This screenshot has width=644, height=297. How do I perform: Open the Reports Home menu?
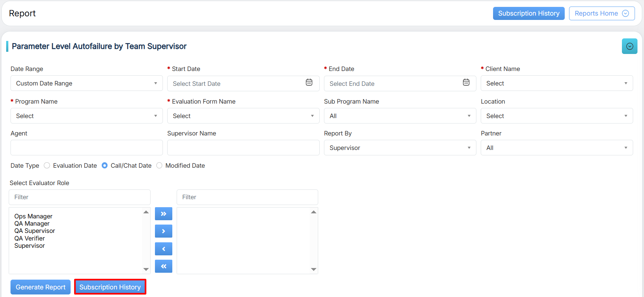(x=602, y=13)
